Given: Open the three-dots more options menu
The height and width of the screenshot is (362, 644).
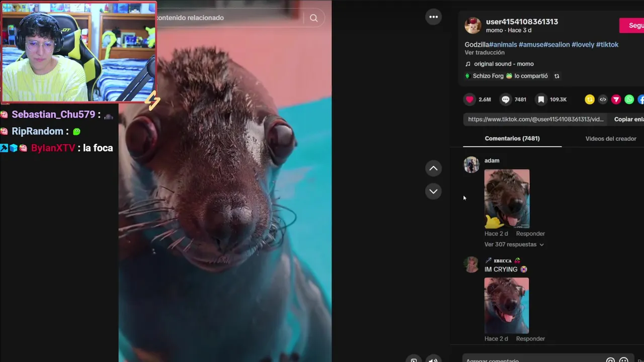Looking at the screenshot, I should pos(433,17).
